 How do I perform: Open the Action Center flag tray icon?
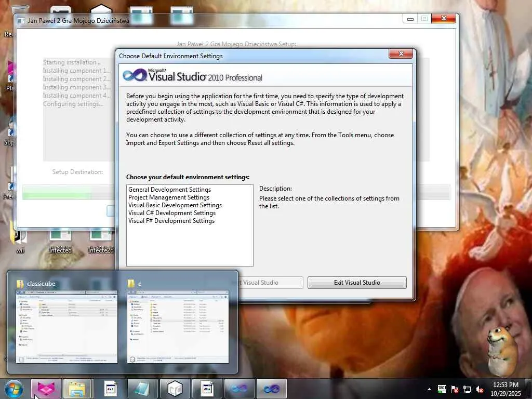454,389
